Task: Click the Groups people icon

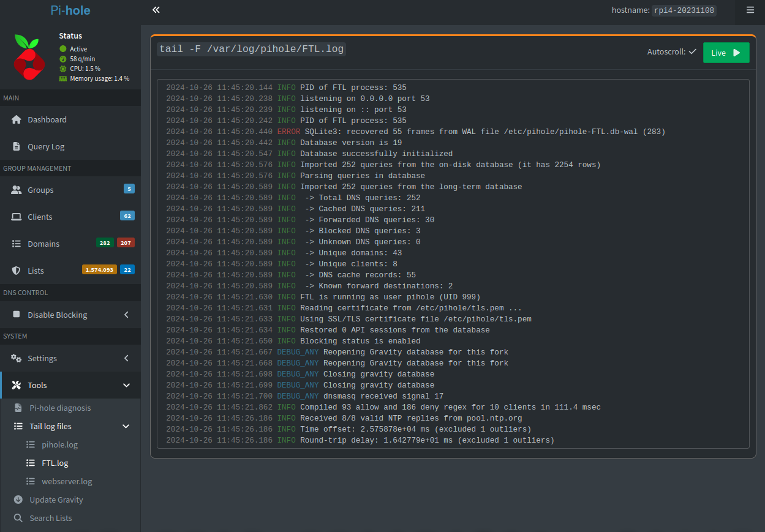Action: point(17,190)
